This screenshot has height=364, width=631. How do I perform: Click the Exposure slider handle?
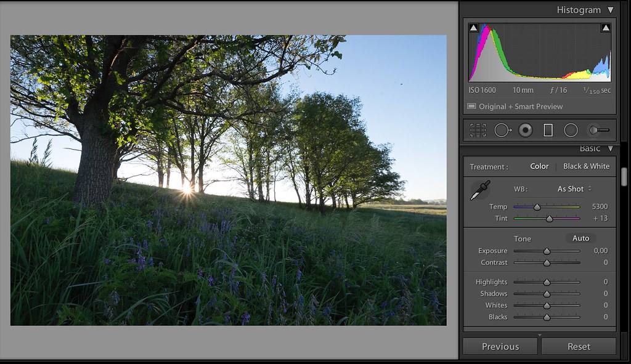(x=547, y=251)
